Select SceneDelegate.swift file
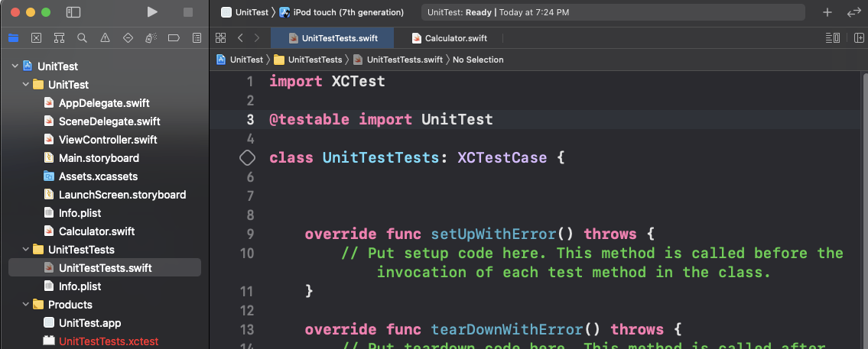The height and width of the screenshot is (349, 868). coord(109,121)
